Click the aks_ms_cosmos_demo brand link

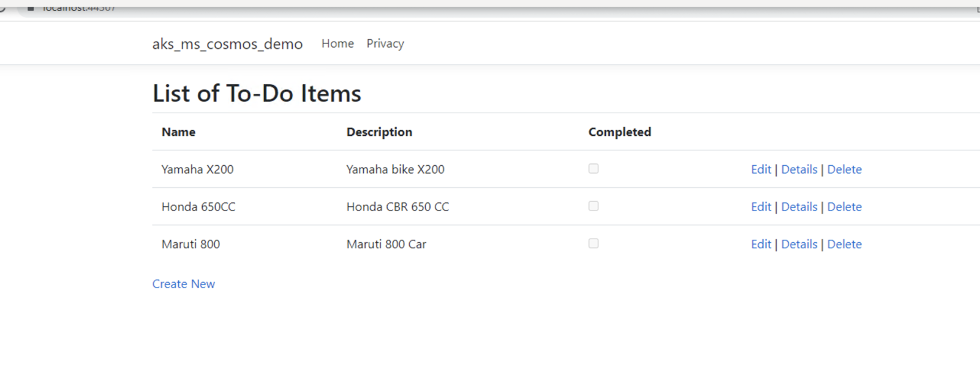point(227,43)
